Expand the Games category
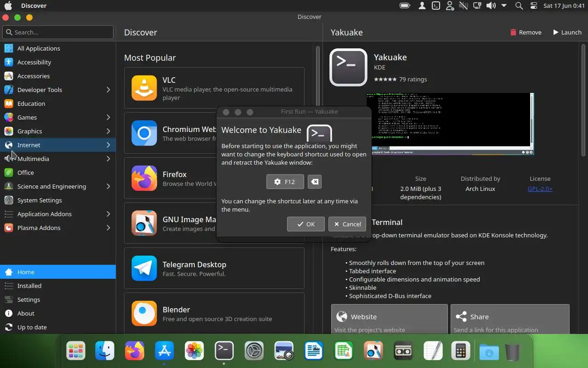 pyautogui.click(x=108, y=117)
